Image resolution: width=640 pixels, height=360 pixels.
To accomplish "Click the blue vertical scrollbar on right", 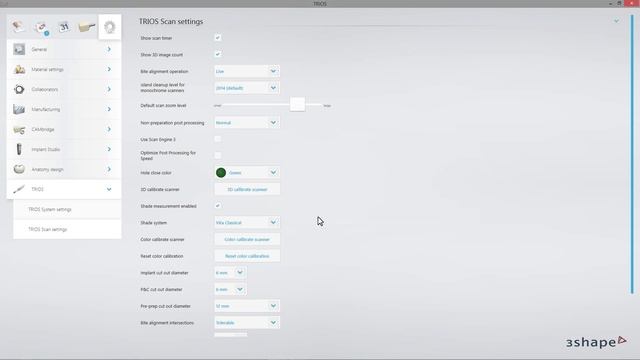I will click(x=632, y=154).
